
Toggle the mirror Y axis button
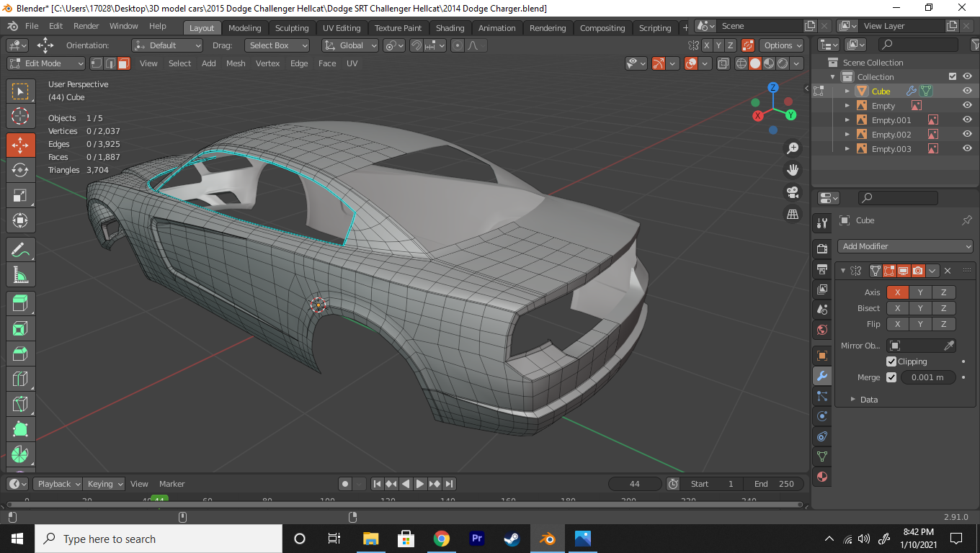(920, 292)
